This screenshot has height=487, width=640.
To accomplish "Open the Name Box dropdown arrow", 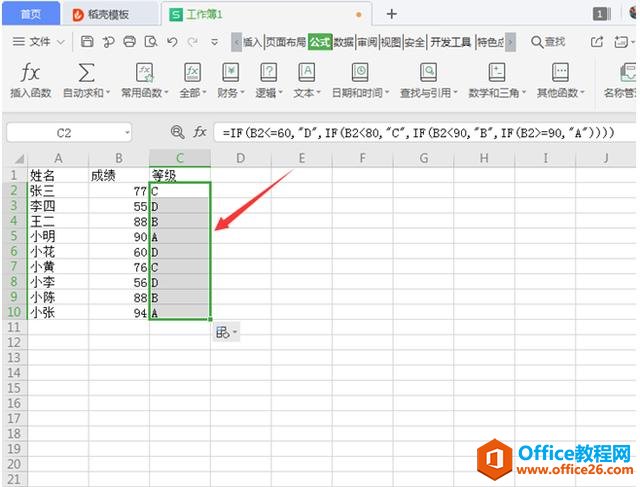I will click(128, 132).
